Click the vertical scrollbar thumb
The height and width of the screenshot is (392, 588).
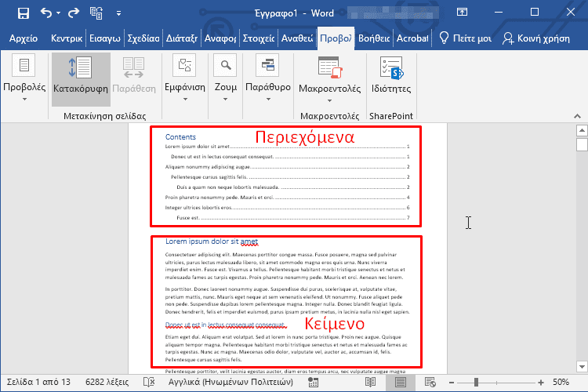pos(582,144)
